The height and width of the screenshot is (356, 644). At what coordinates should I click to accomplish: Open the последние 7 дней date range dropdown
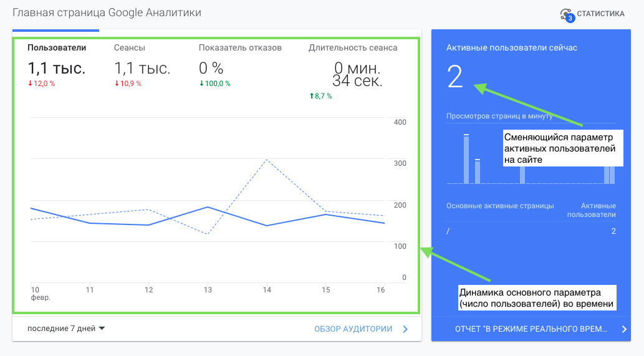point(66,329)
